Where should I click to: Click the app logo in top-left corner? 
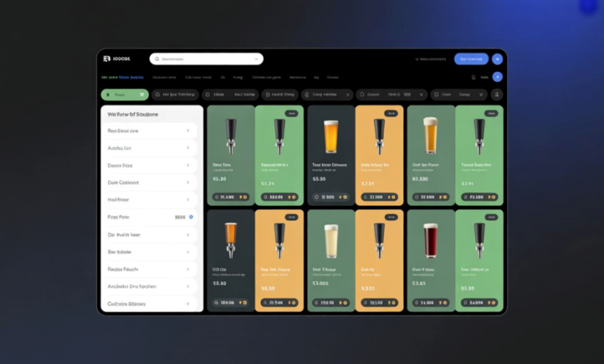click(107, 59)
